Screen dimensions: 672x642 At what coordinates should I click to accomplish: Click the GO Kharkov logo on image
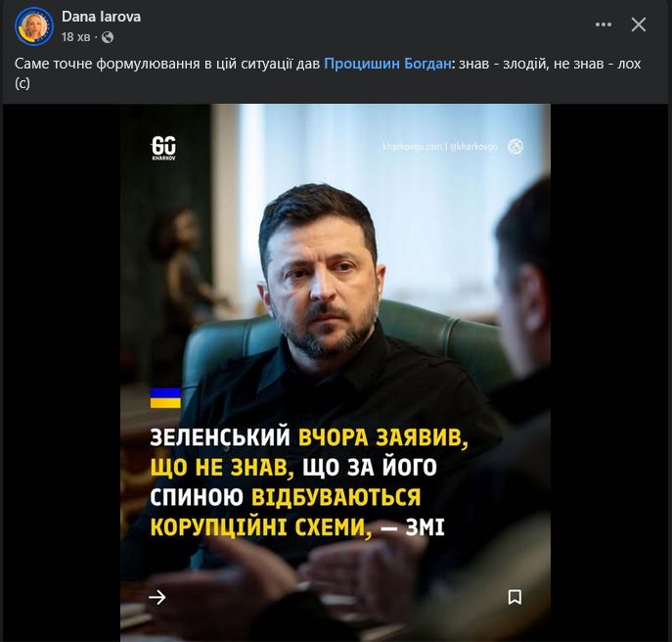click(x=163, y=148)
